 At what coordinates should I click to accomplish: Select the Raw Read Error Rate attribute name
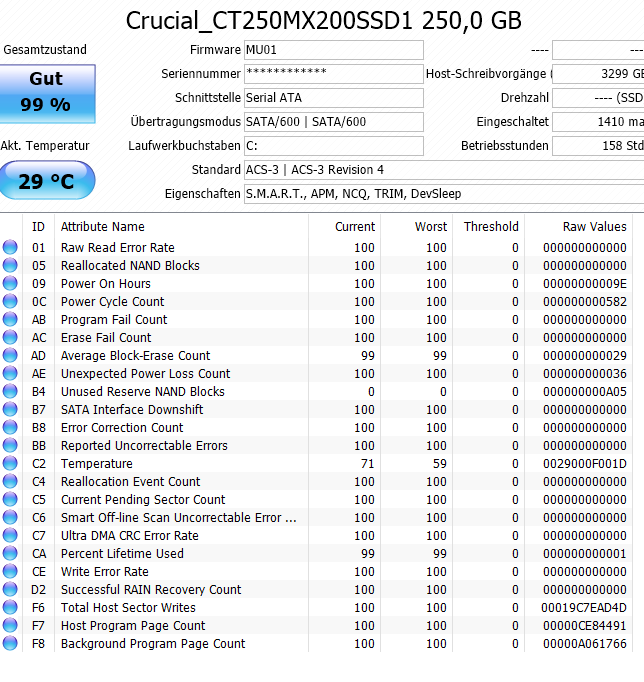[x=117, y=247]
